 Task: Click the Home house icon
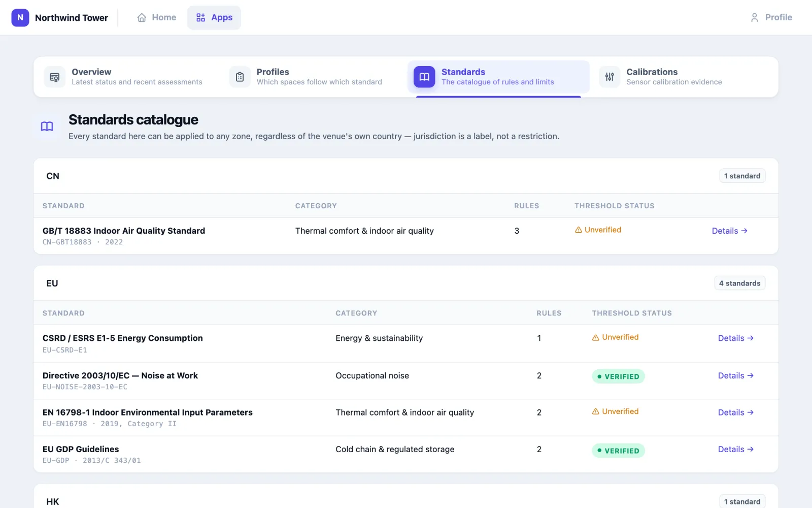(142, 18)
